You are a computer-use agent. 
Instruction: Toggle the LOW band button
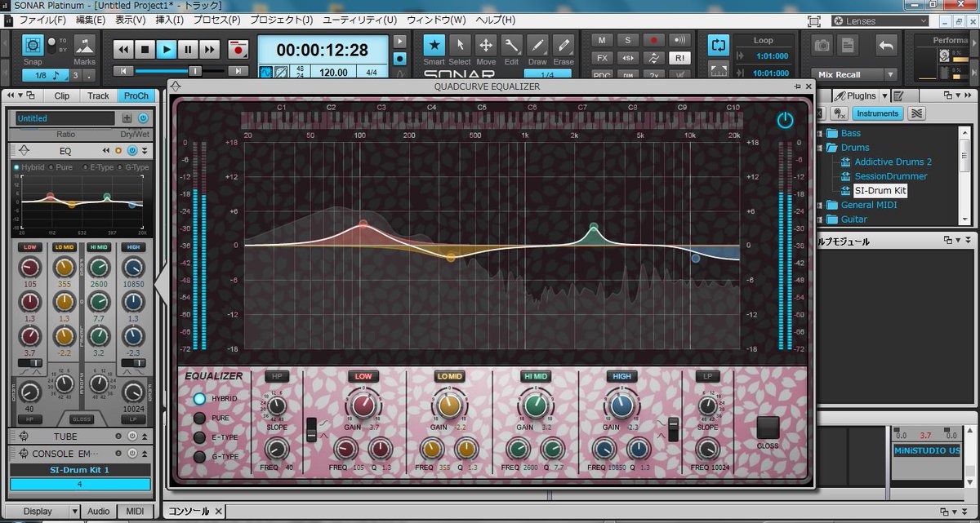363,376
